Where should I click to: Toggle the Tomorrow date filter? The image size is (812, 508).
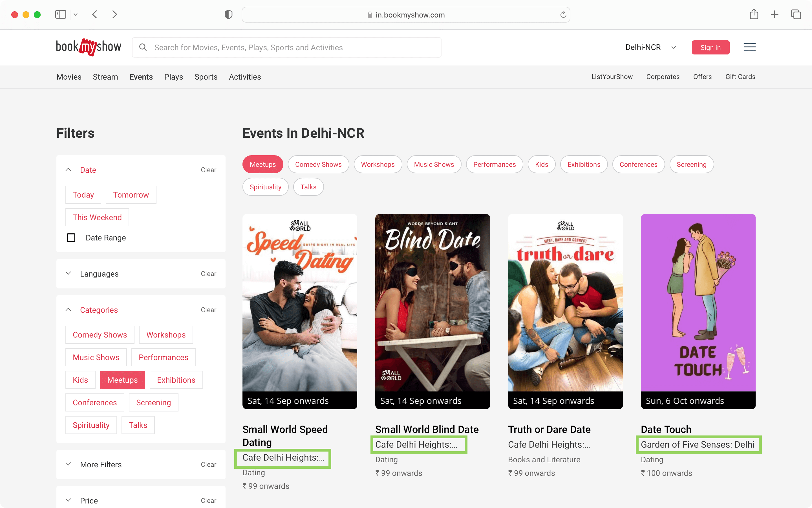coord(131,195)
